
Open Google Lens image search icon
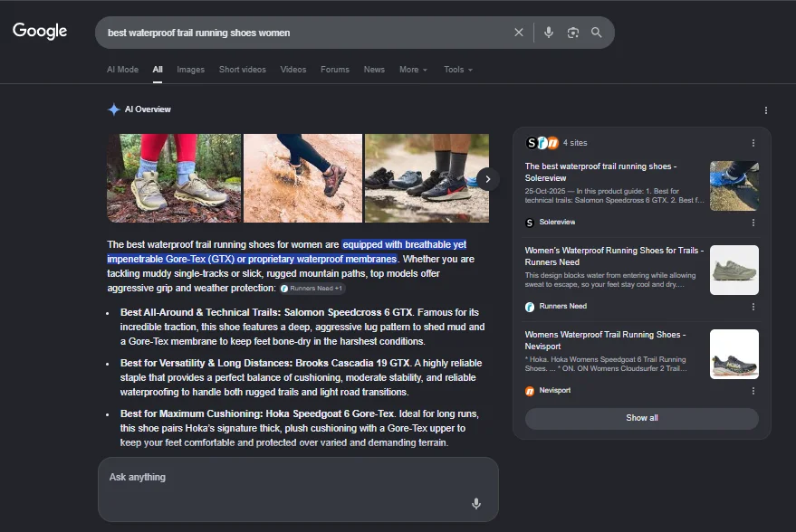coord(572,33)
